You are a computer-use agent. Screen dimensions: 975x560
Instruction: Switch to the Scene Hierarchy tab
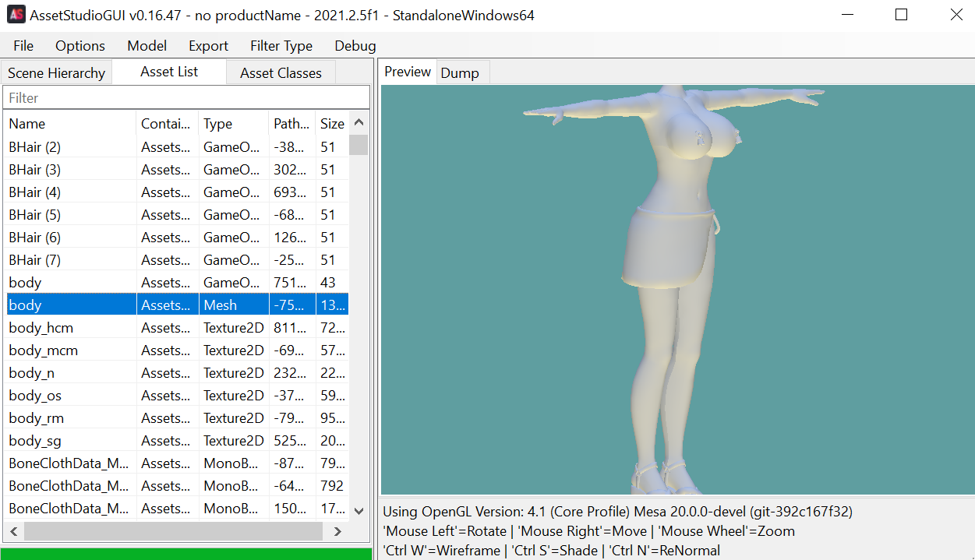(x=57, y=73)
